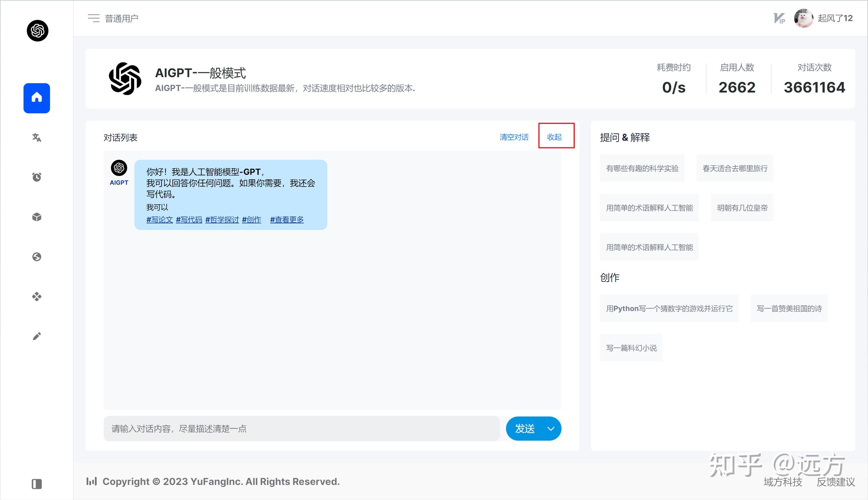This screenshot has width=868, height=500.
Task: Open the four-diamond apps sidebar icon
Action: [37, 296]
